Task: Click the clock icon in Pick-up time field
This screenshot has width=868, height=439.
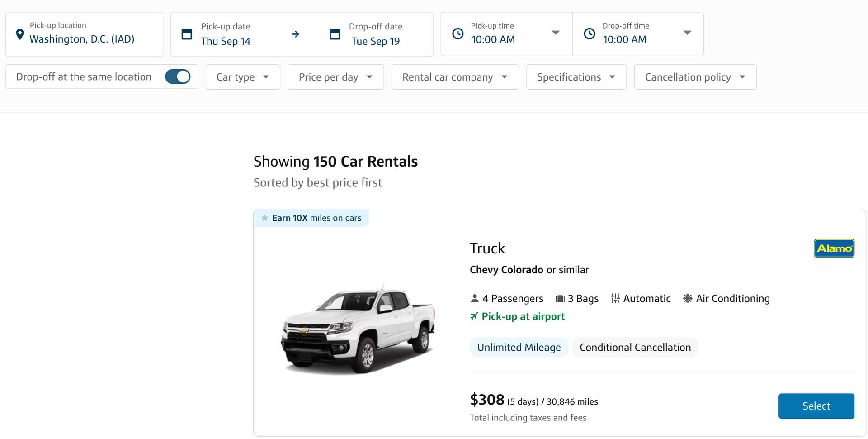Action: [458, 33]
